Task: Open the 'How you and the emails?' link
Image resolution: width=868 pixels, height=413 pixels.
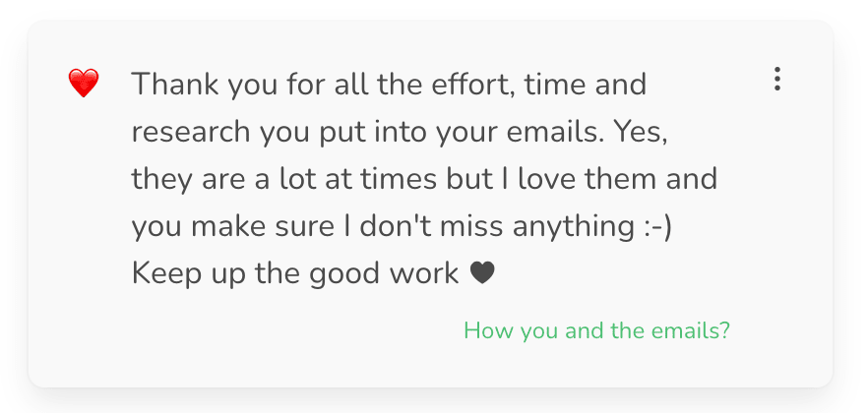Action: [596, 330]
